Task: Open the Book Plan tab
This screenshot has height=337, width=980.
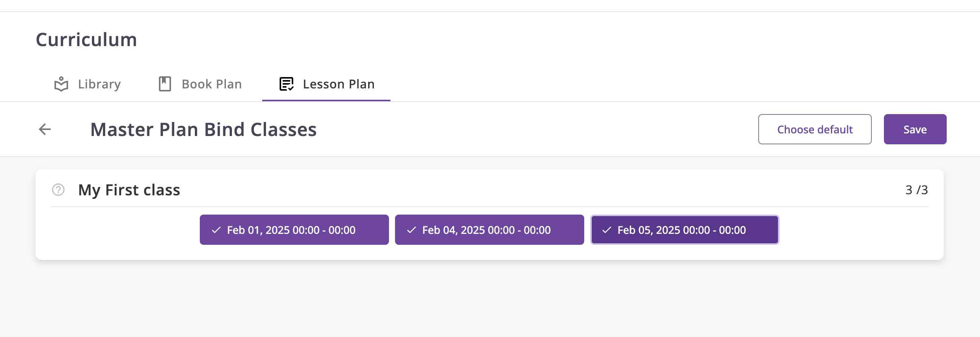Action: point(212,84)
